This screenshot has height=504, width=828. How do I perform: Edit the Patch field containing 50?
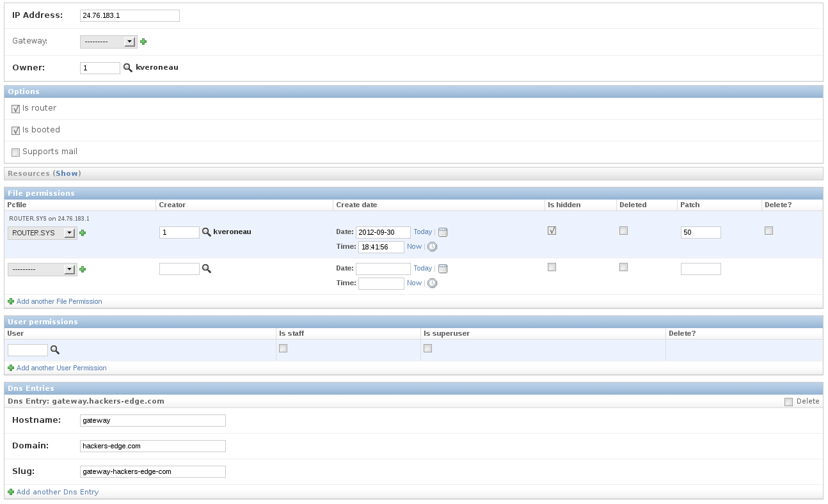[701, 233]
